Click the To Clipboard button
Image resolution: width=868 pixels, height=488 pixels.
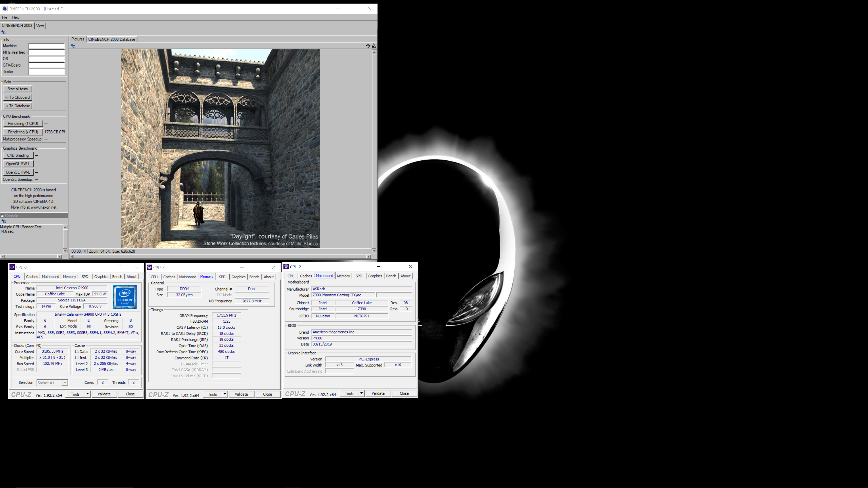pyautogui.click(x=18, y=97)
